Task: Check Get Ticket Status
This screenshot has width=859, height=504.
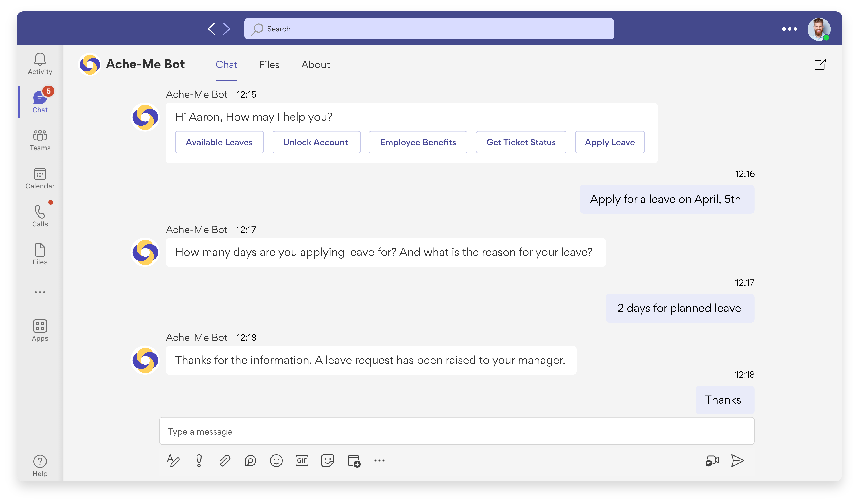Action: pos(521,142)
